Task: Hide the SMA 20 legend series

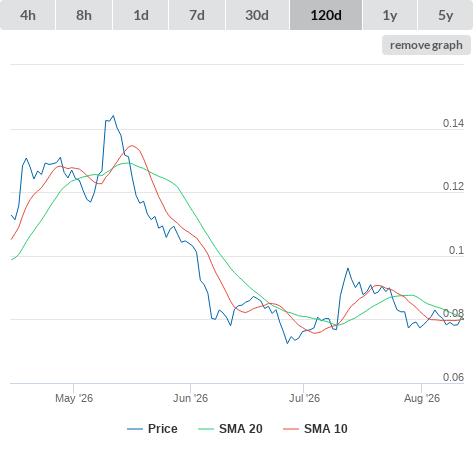Action: click(241, 429)
